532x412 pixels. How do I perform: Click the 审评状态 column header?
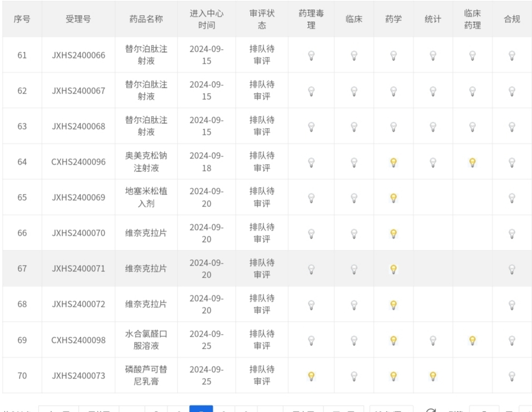262,19
